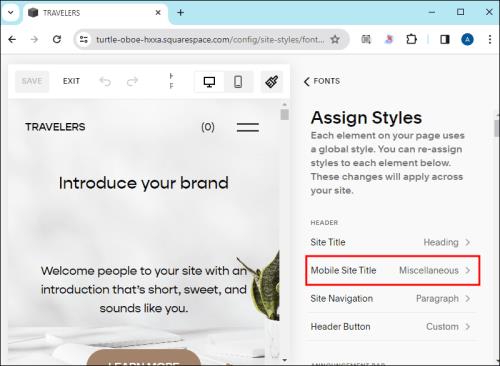500x366 pixels.
Task: Open the site styles paintbrush icon
Action: tap(272, 82)
